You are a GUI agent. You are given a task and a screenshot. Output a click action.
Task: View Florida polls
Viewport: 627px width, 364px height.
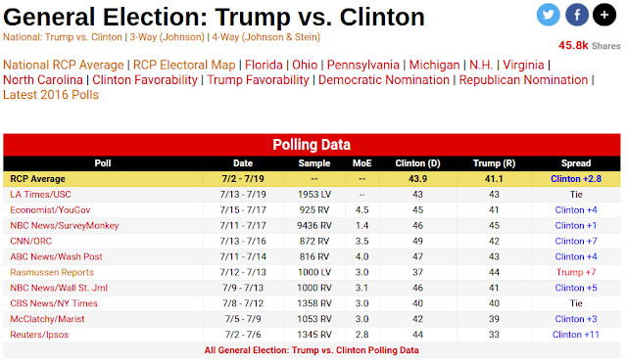[x=264, y=65]
